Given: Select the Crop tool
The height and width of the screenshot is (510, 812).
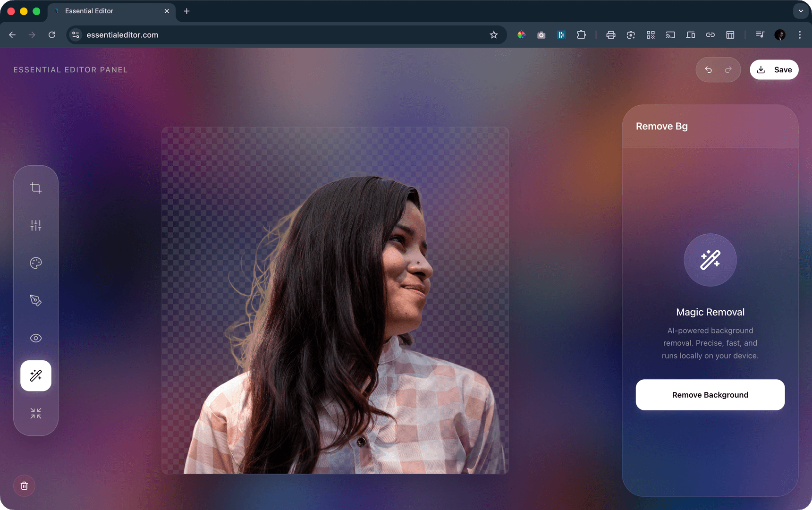Looking at the screenshot, I should pyautogui.click(x=36, y=187).
